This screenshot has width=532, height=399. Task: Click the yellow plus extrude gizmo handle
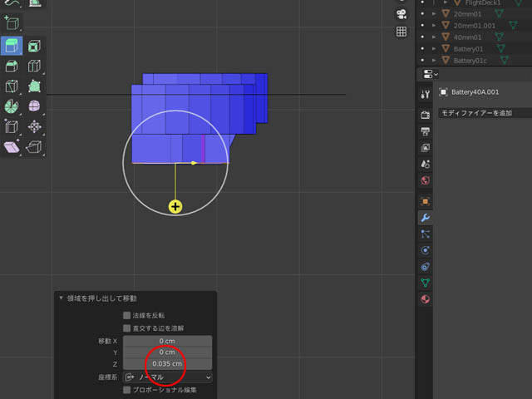pyautogui.click(x=175, y=207)
